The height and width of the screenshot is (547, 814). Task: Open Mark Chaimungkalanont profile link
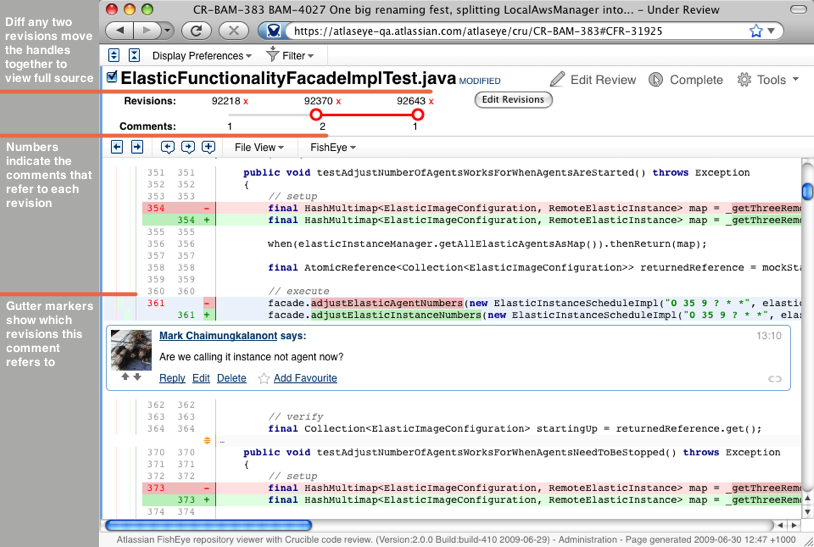[218, 336]
